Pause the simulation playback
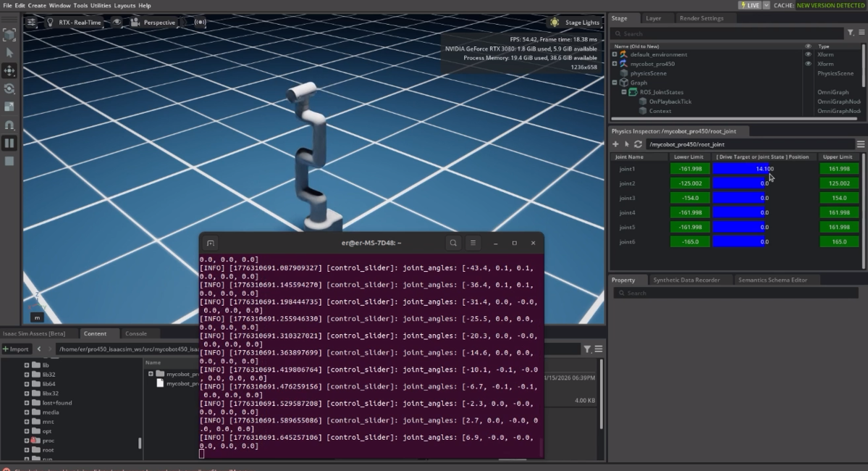868x471 pixels. tap(9, 143)
